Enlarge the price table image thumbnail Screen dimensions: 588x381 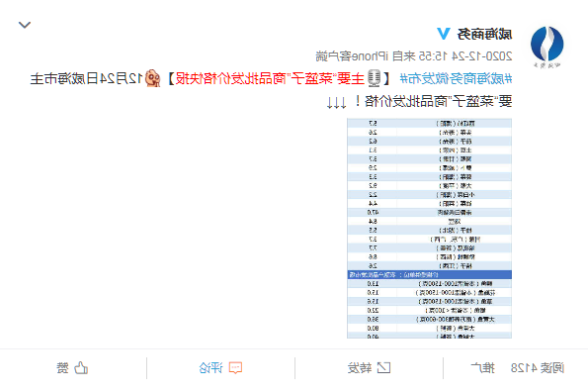point(429,228)
